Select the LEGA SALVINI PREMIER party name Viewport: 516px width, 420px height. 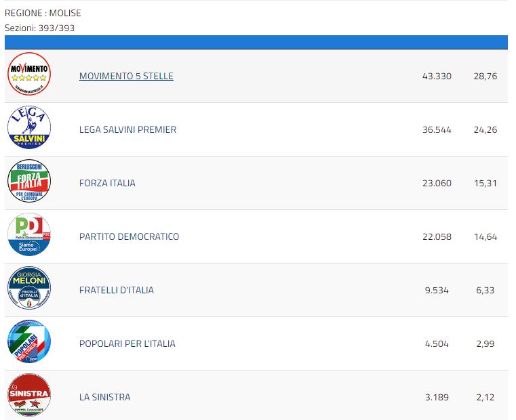pyautogui.click(x=127, y=129)
